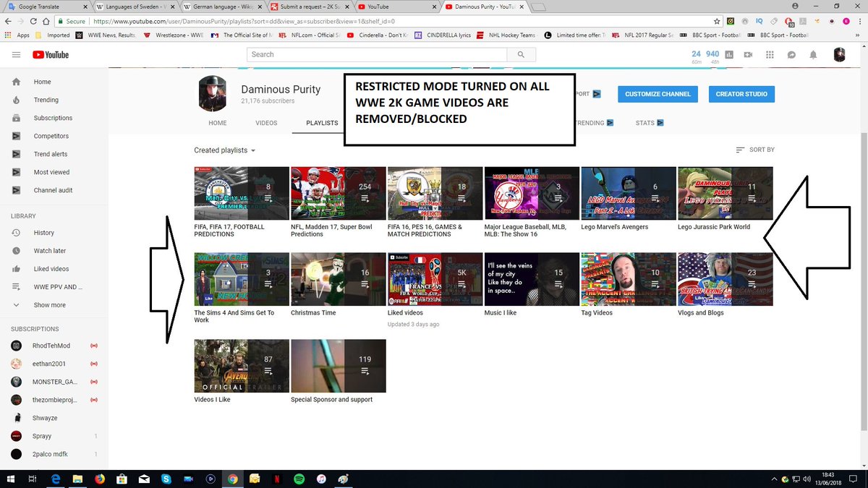868x488 pixels.
Task: Open the Music I like playlist thumbnail
Action: pyautogui.click(x=532, y=279)
